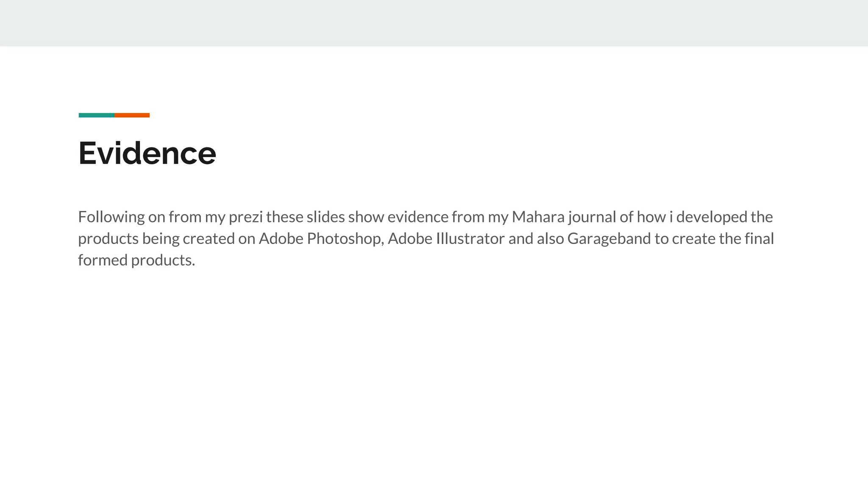868x488 pixels.
Task: Click the words "Adobe Illustrator" in body text
Action: pos(446,239)
